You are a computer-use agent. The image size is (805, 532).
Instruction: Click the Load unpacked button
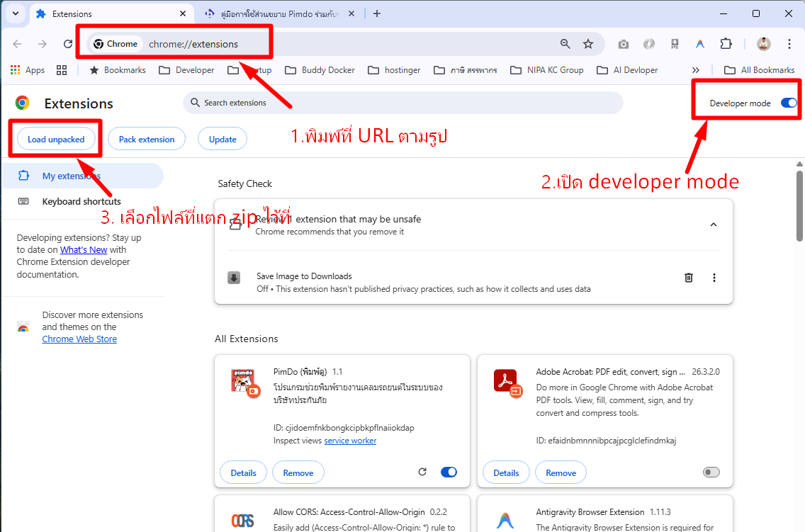56,140
